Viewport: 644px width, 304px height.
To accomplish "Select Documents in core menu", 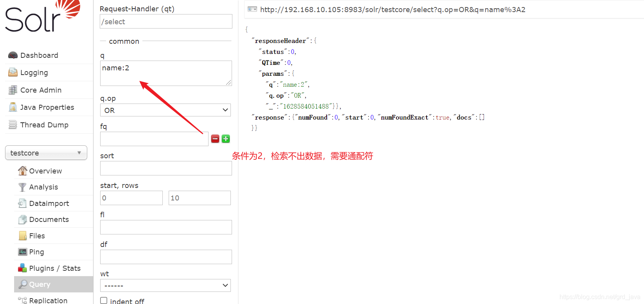I will point(49,220).
